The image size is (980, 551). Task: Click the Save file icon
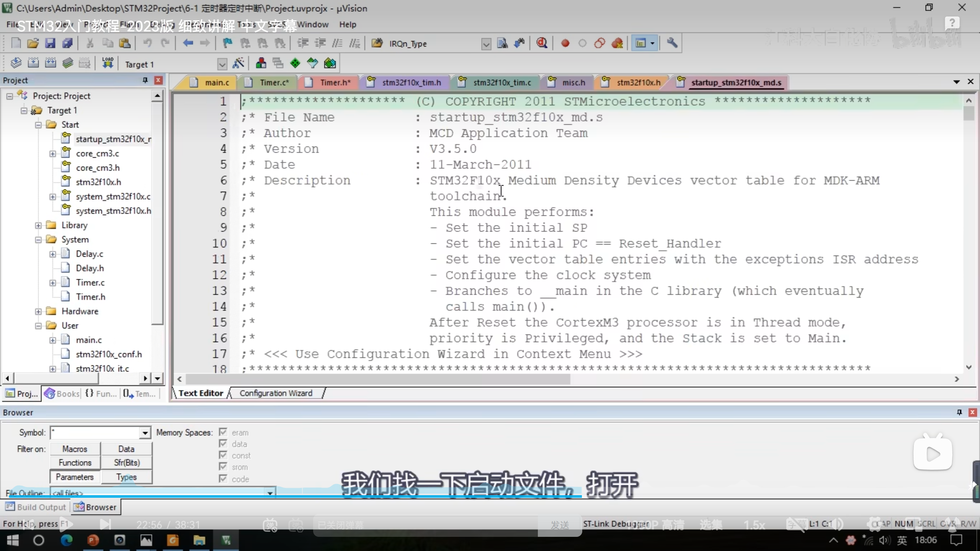pos(50,43)
